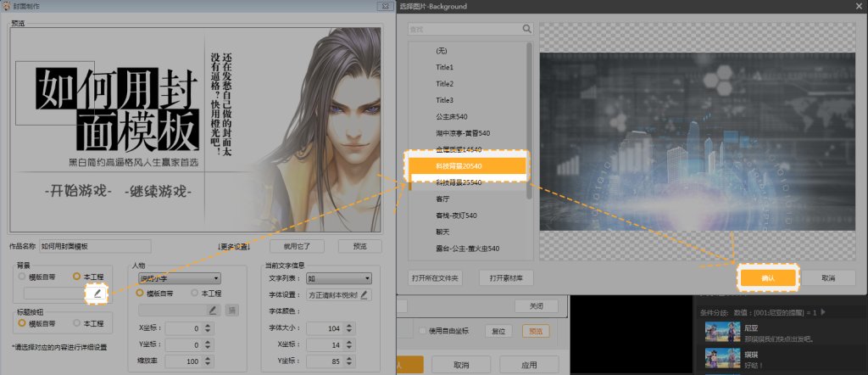Screen dimensions: 868x375
Task: Select 本工程 radio under 人物
Action: tap(194, 293)
